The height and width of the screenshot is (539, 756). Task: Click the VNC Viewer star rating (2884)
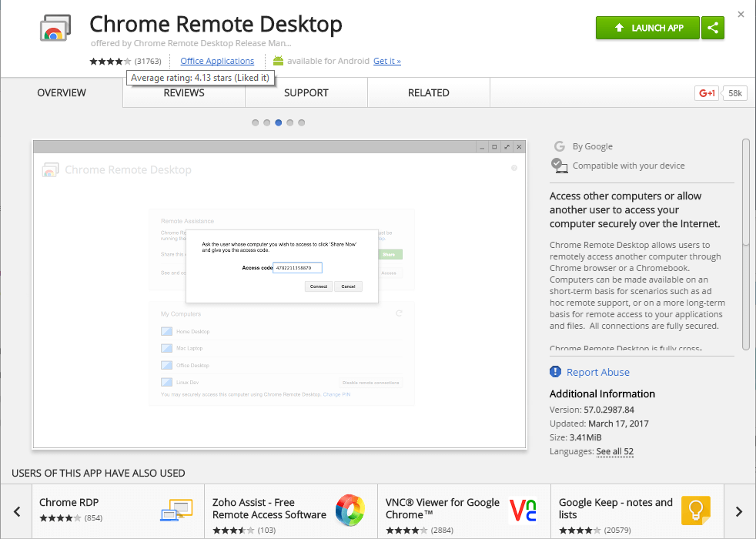pos(406,531)
